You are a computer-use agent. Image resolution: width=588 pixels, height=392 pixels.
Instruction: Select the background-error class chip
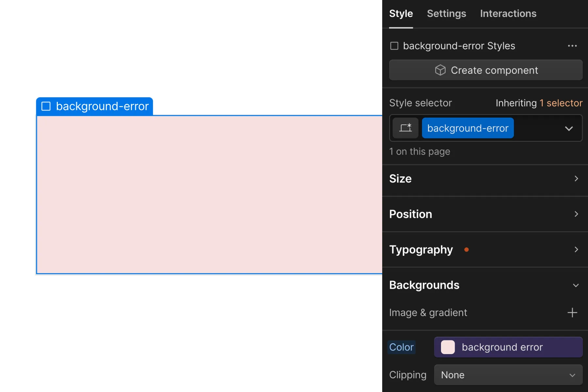[468, 128]
